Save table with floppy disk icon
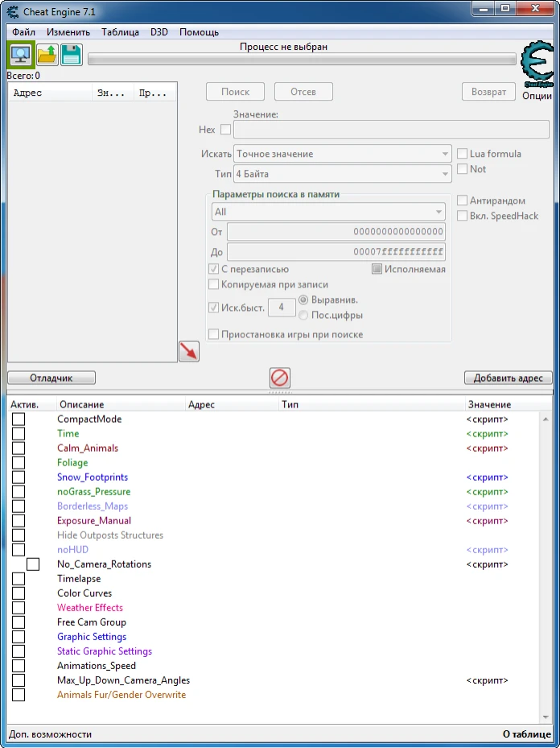The width and height of the screenshot is (560, 748). click(x=72, y=54)
